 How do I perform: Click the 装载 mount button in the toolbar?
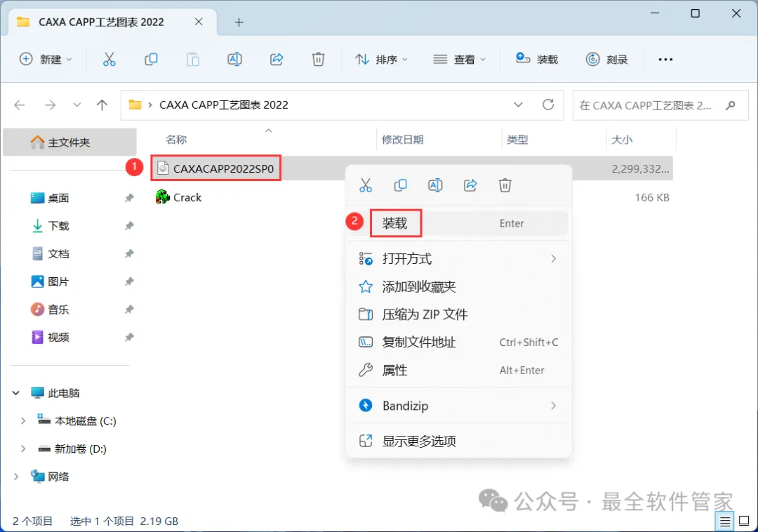(537, 60)
